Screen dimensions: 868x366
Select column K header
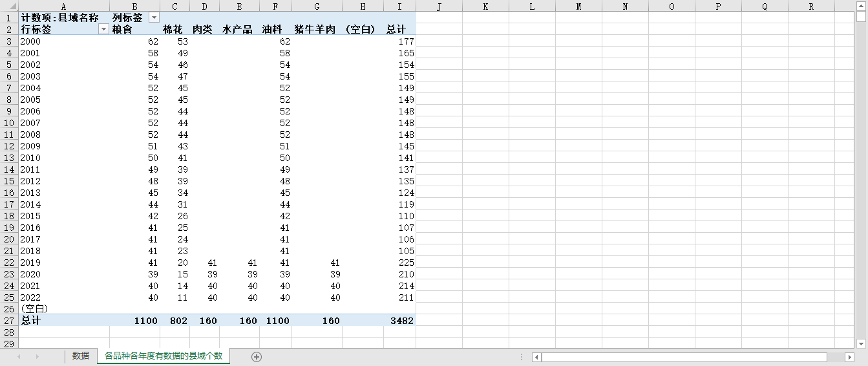pos(485,6)
